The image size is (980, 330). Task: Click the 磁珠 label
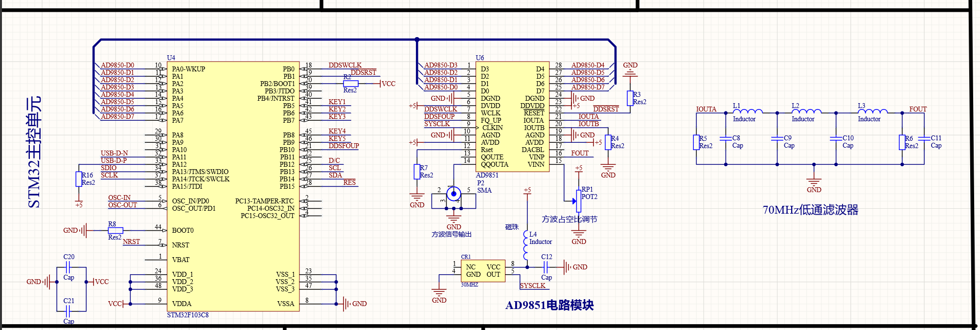[x=512, y=227]
